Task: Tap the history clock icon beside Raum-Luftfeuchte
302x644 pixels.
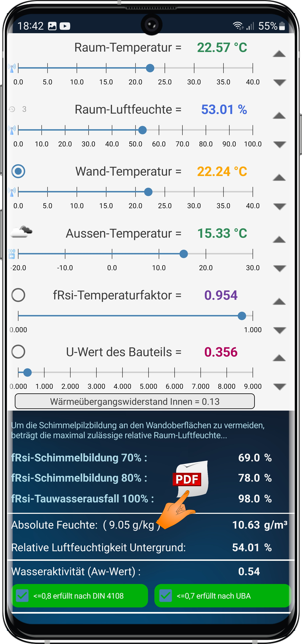Action: pos(12,109)
